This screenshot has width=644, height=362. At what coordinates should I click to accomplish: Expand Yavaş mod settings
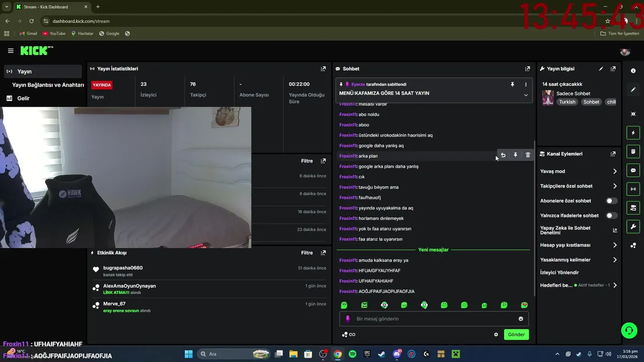579,171
